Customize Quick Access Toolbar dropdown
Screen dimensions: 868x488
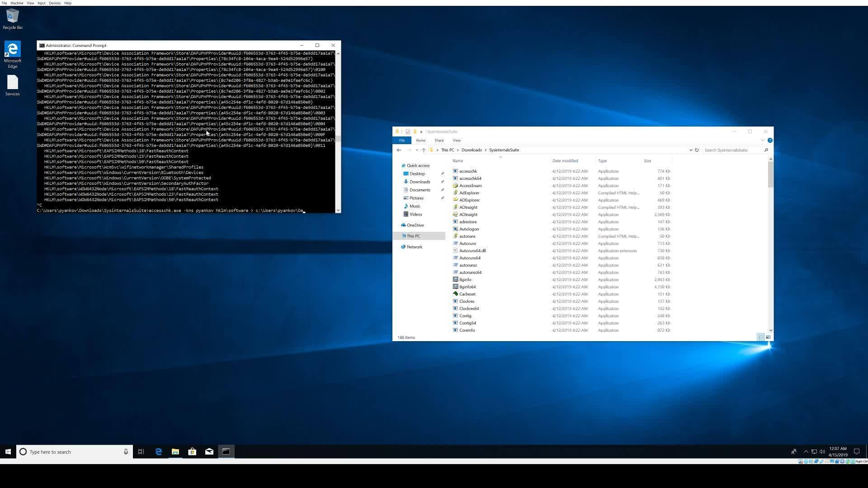(x=421, y=132)
